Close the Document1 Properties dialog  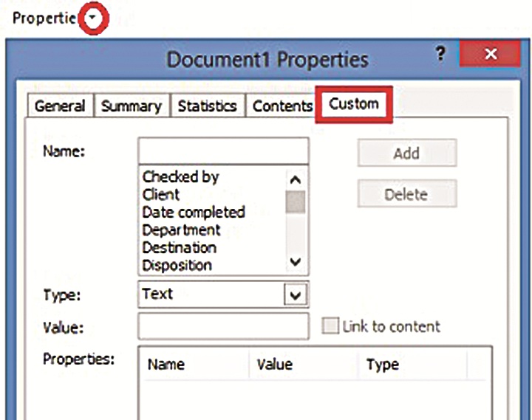491,55
